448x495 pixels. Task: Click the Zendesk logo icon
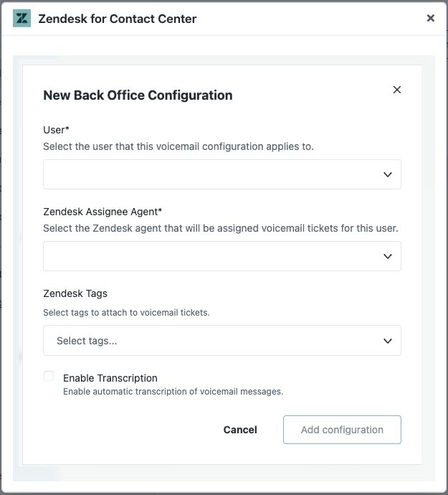22,19
